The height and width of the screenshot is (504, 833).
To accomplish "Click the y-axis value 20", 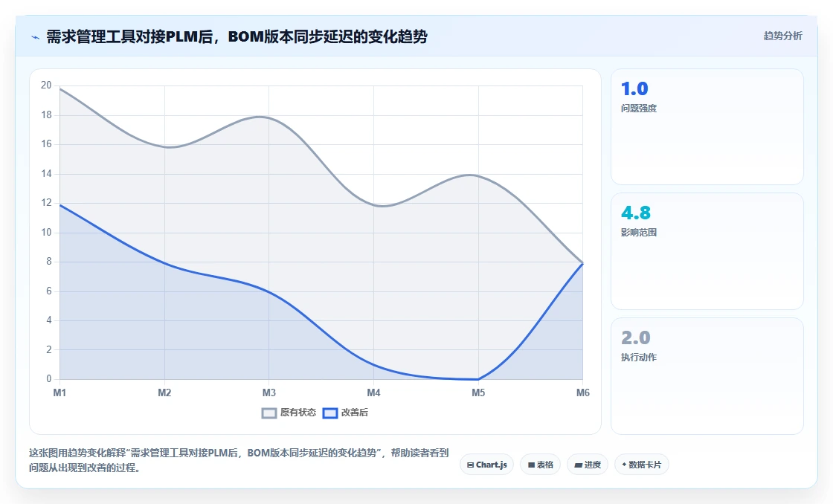I will 46,85.
